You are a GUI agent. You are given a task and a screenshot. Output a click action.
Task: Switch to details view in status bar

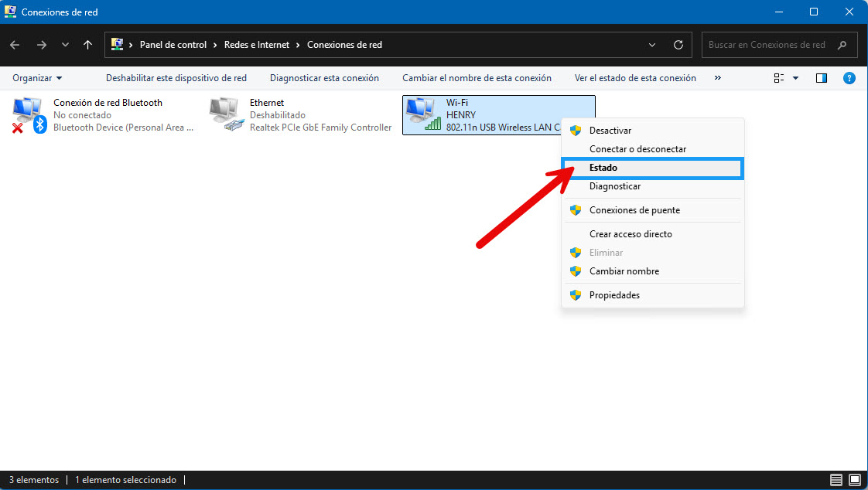(836, 479)
